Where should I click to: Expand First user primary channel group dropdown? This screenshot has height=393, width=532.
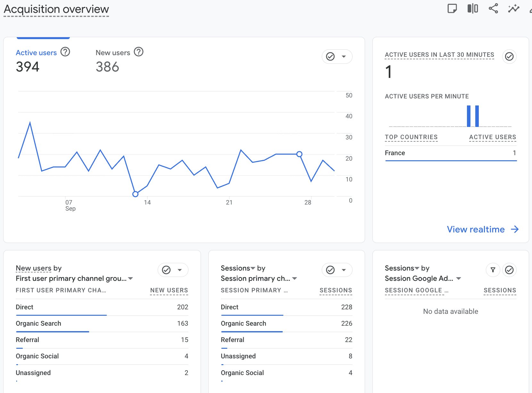(131, 279)
